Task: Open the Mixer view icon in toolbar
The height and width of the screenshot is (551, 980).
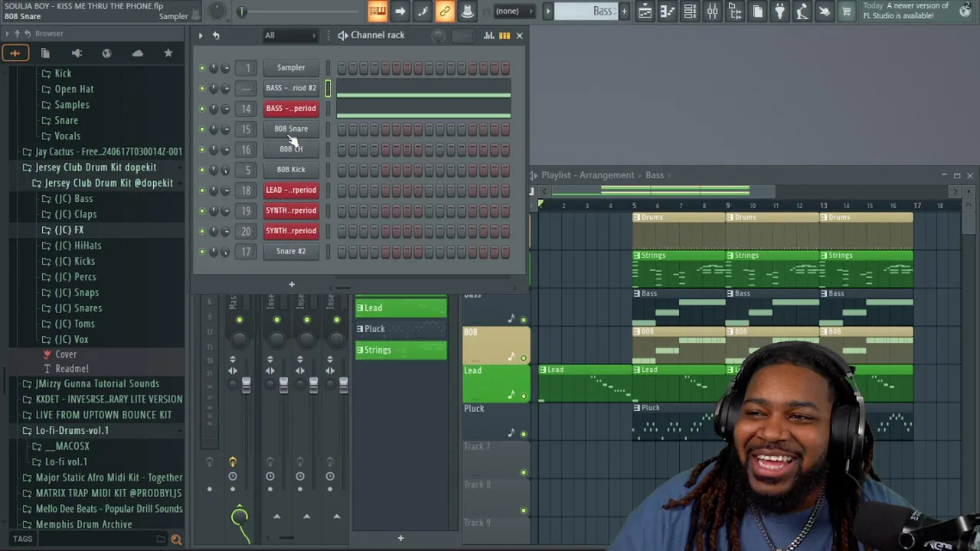Action: [x=712, y=11]
